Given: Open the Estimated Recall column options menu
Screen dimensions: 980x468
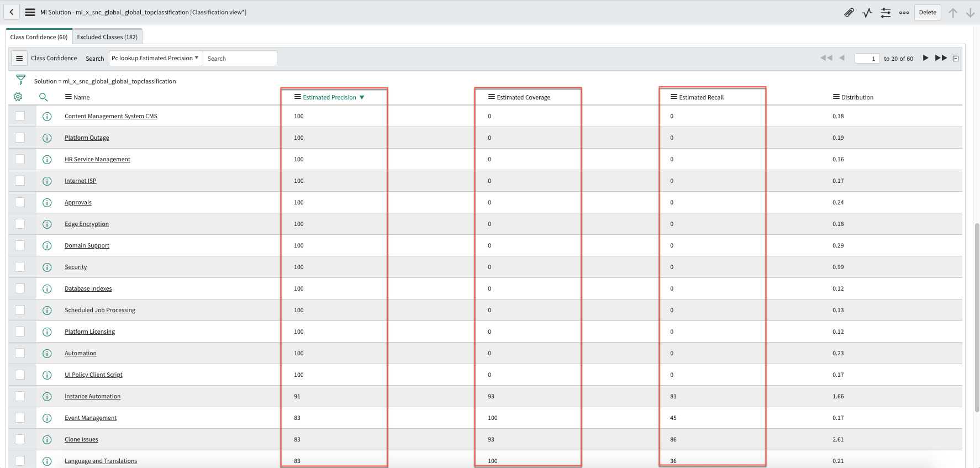Looking at the screenshot, I should pos(674,97).
